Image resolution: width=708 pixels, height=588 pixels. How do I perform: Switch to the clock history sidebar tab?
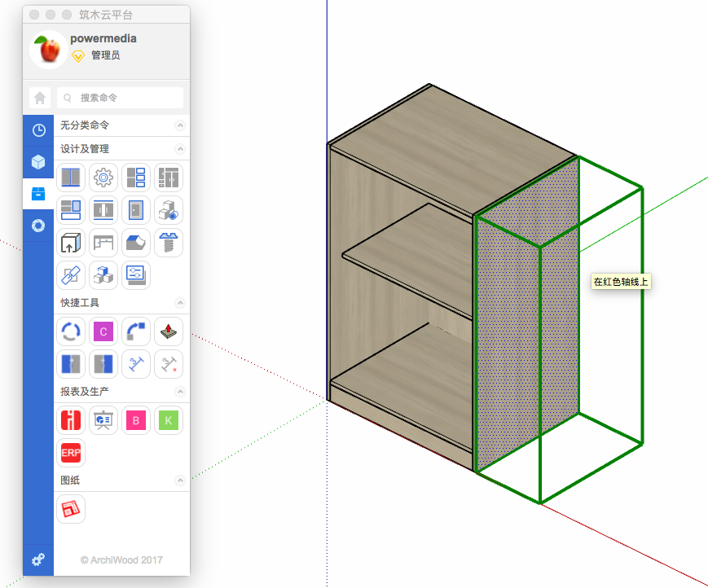pyautogui.click(x=38, y=130)
